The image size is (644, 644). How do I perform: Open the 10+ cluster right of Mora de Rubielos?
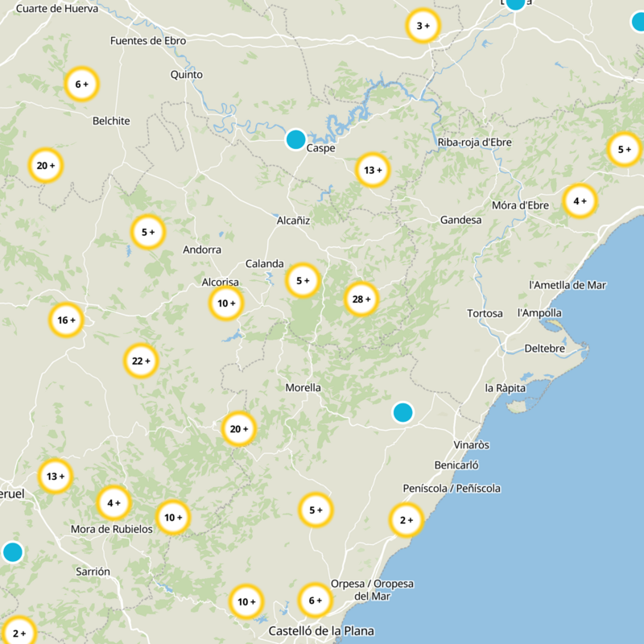point(173,518)
